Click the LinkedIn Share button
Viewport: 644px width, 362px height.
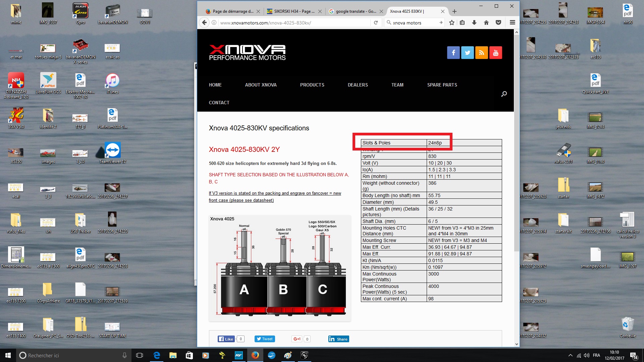tap(338, 339)
